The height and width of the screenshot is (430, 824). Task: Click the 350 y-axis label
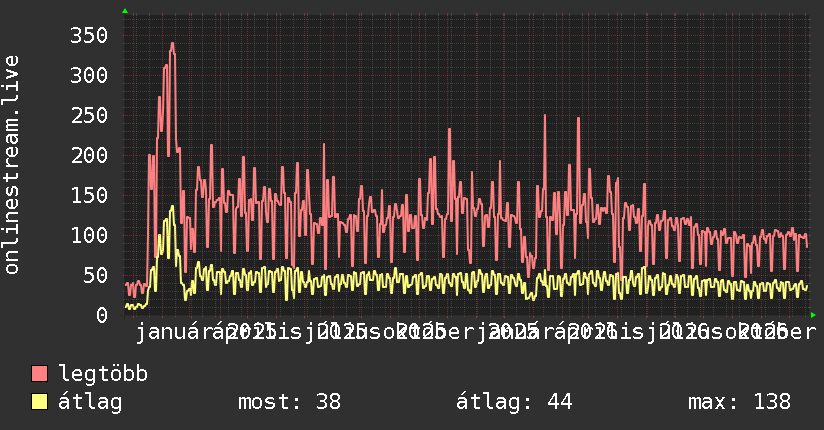coord(89,35)
